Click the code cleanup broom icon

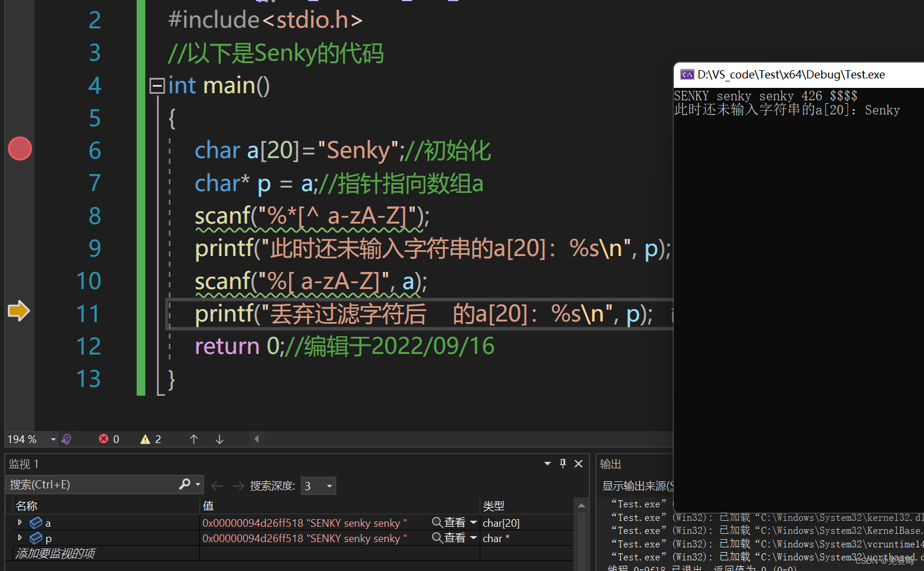coord(66,439)
